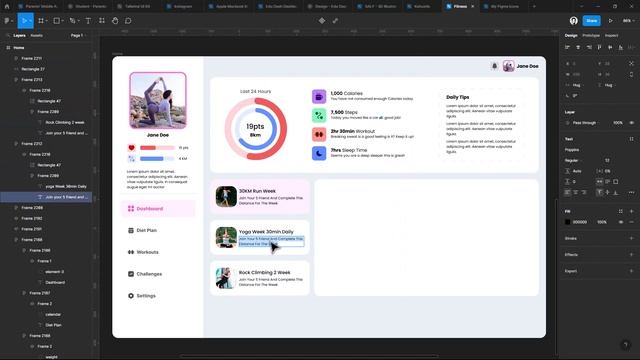The width and height of the screenshot is (640, 360).
Task: Select the Text tool
Action: tap(88, 21)
